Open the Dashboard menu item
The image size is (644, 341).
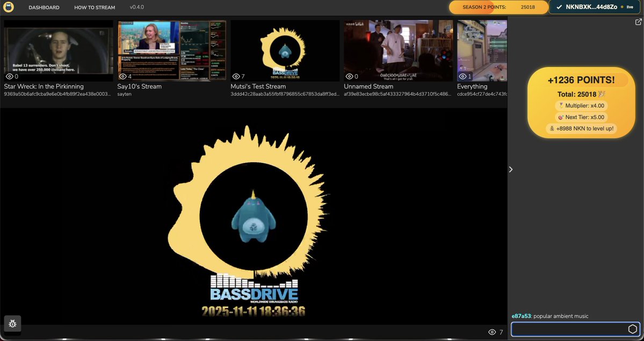44,8
